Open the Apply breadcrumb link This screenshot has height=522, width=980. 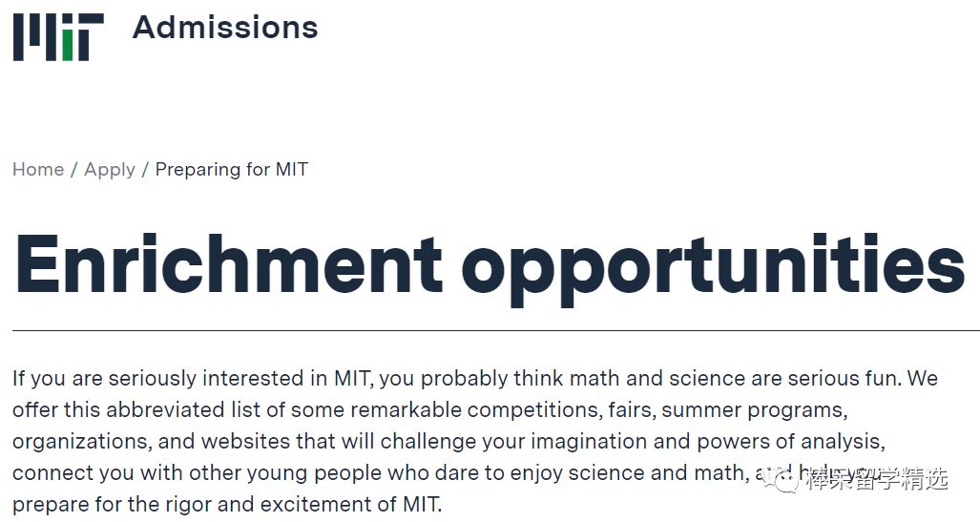point(110,170)
